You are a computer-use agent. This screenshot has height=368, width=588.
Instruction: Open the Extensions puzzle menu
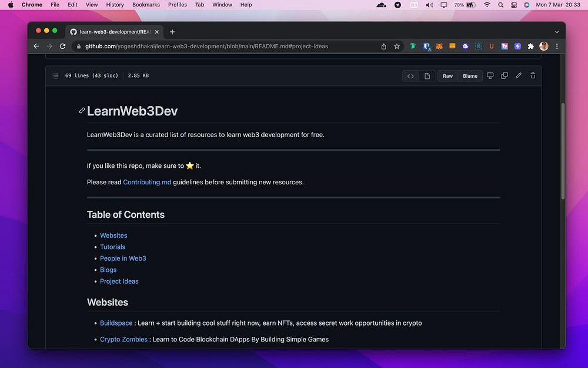(x=530, y=46)
